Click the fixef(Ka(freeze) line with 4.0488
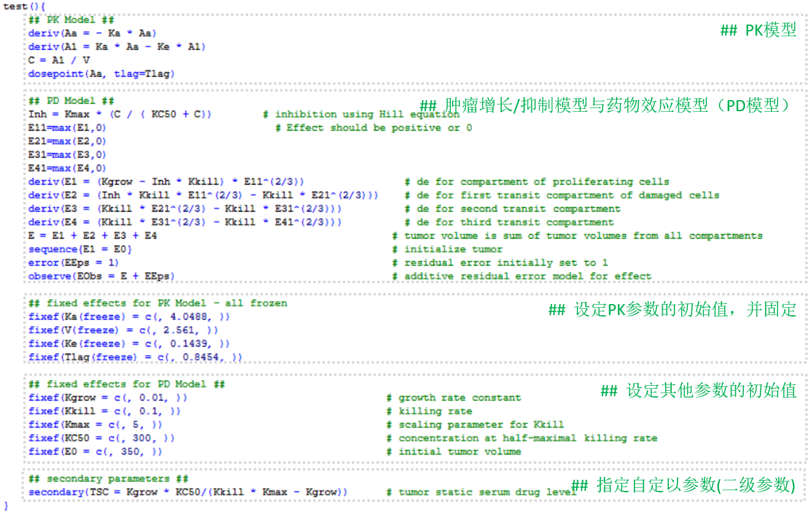Screen dimensions: 812x516 click(129, 317)
